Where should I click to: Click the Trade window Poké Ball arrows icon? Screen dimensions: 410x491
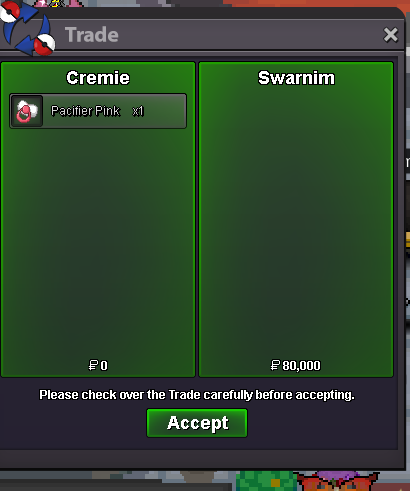(x=27, y=28)
